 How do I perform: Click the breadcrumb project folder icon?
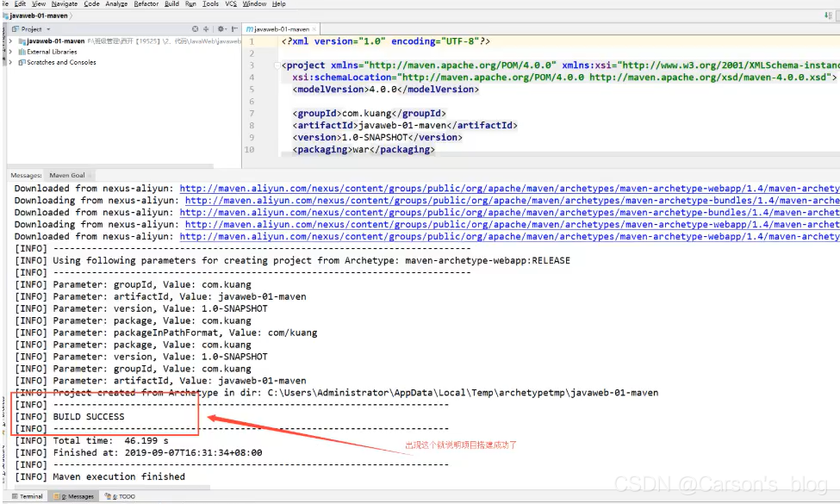coord(5,16)
